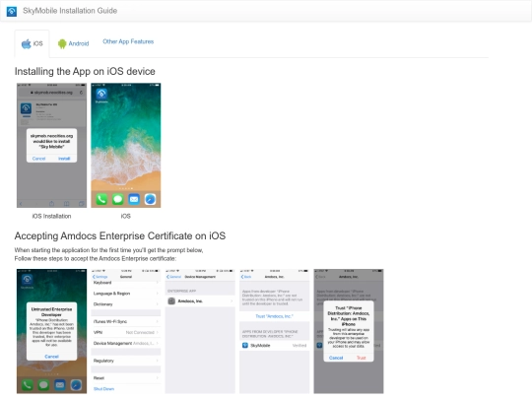This screenshot has height=399, width=532.
Task: Click the VPN Not Connected row
Action: (126, 332)
